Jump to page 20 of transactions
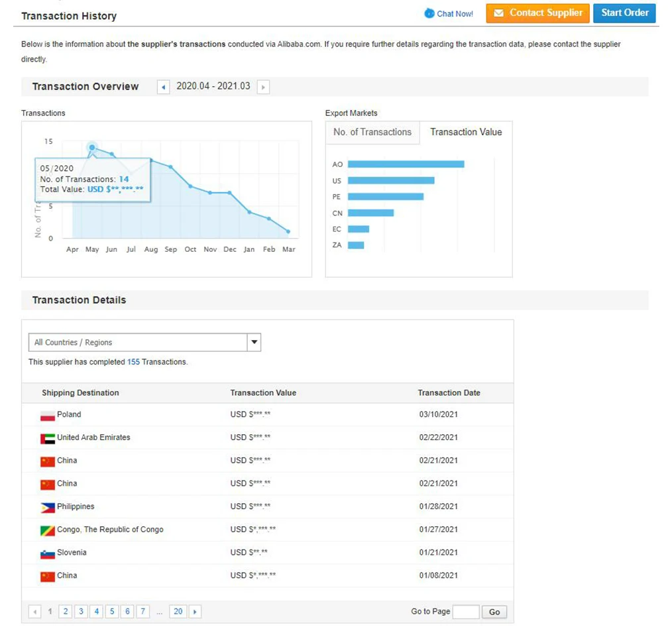Image resolution: width=672 pixels, height=627 pixels. click(x=178, y=612)
